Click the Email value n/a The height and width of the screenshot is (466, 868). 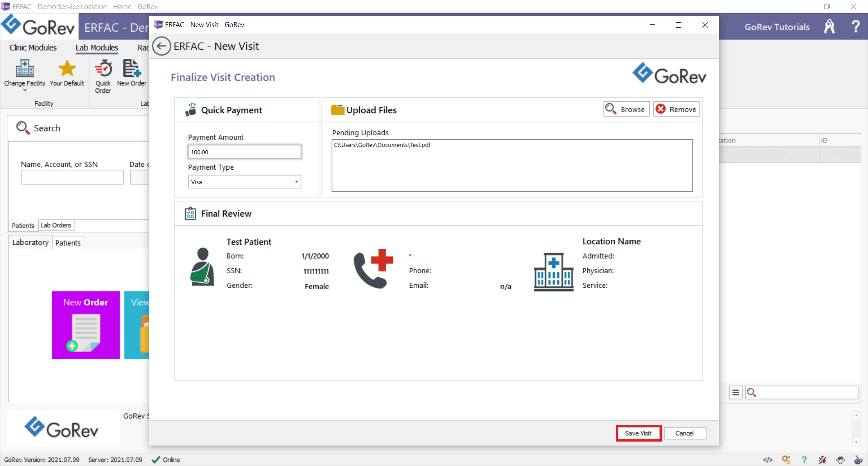point(505,286)
